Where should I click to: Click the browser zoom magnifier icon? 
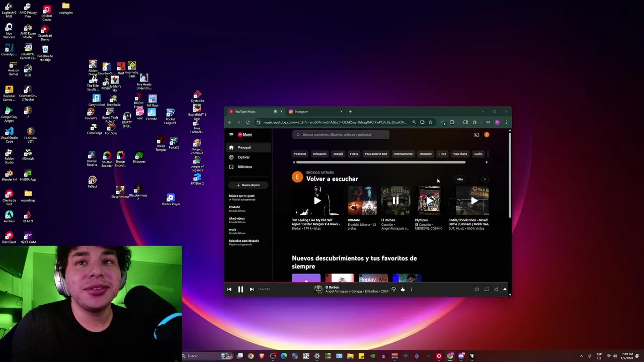pyautogui.click(x=414, y=122)
